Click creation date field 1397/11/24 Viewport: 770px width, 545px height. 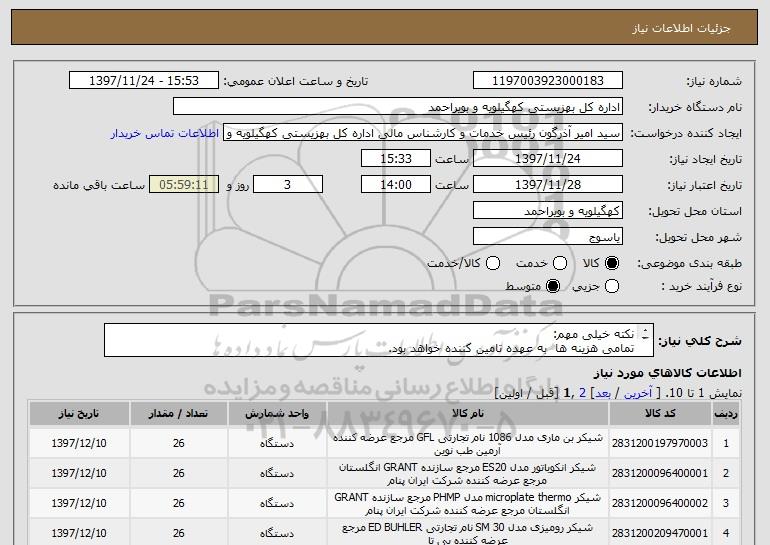[x=548, y=159]
